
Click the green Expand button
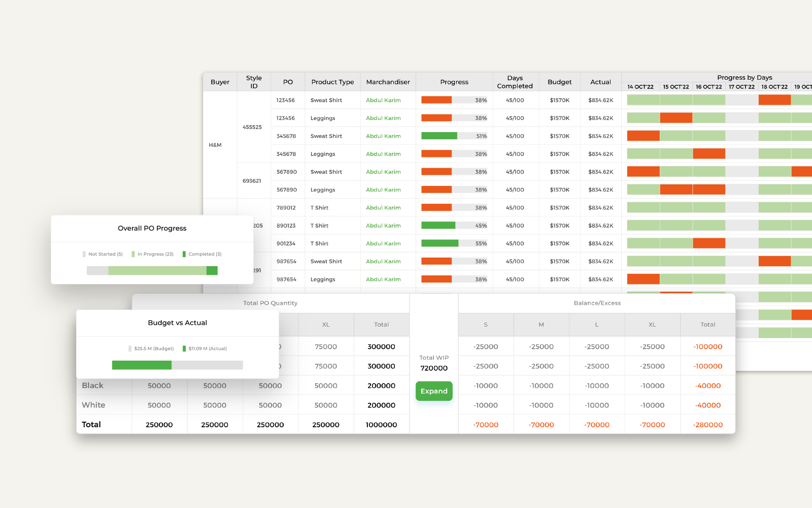pos(434,391)
